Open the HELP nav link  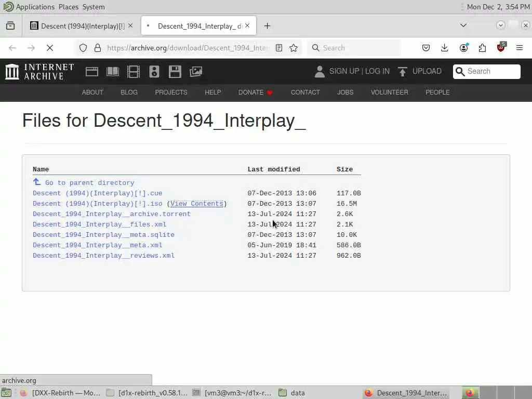[x=212, y=92]
